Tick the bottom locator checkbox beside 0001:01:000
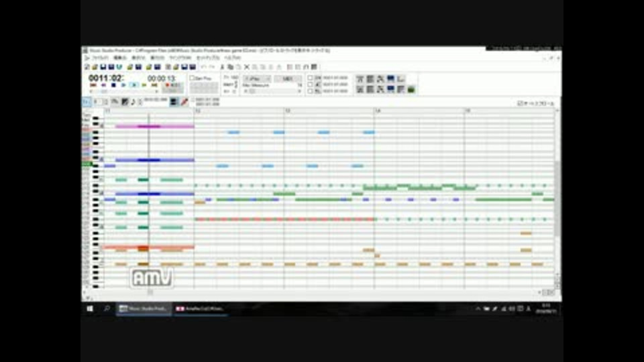The width and height of the screenshot is (644, 362). coord(310,91)
